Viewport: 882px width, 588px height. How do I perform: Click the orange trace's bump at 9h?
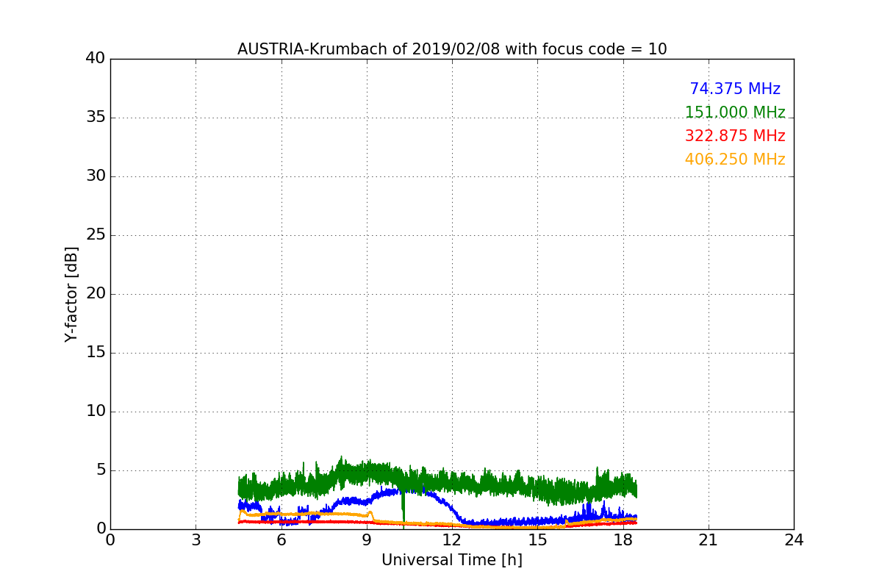(x=370, y=514)
